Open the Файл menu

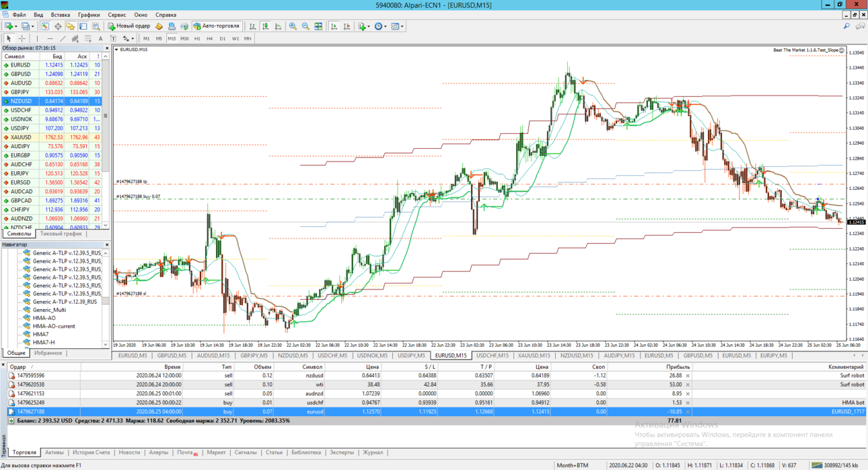(x=20, y=15)
